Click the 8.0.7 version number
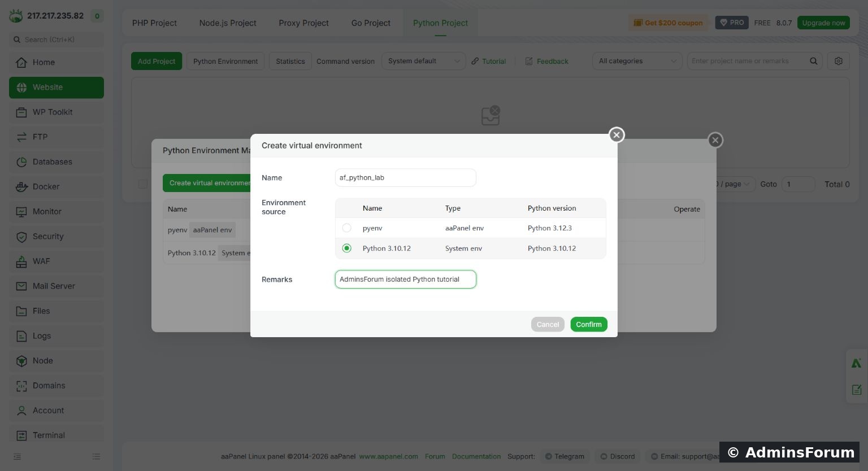The image size is (868, 471). click(x=784, y=23)
